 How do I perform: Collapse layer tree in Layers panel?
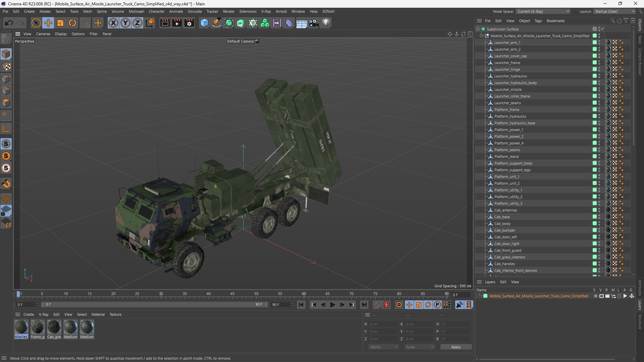click(x=480, y=296)
